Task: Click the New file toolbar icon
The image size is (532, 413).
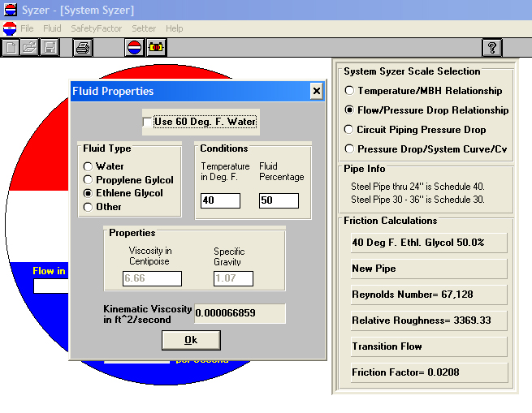Action: coord(11,48)
